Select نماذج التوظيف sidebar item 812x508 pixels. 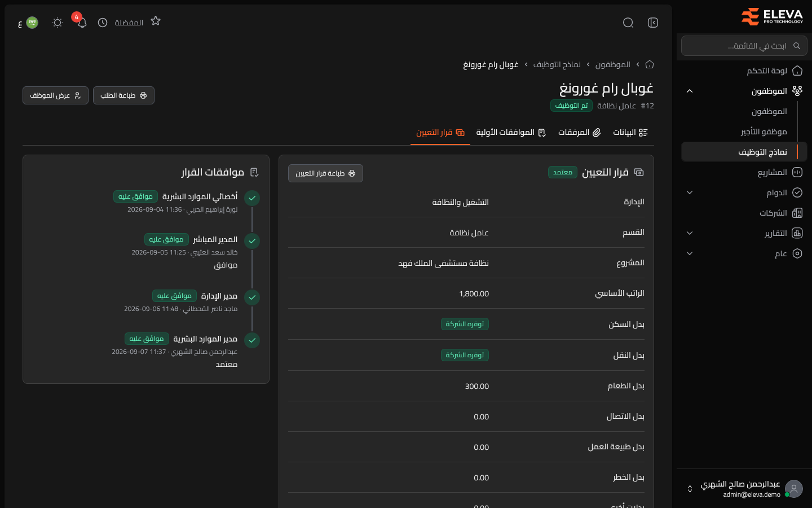[744, 152]
